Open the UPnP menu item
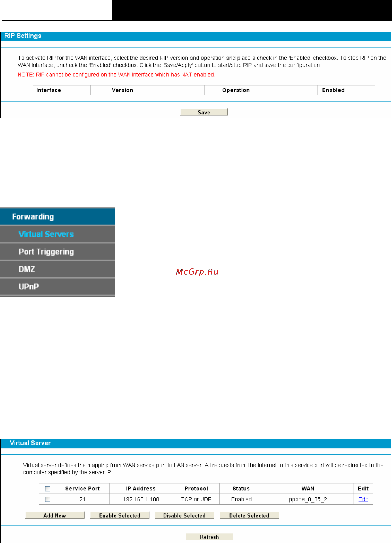This screenshot has height=543, width=392. point(57,287)
